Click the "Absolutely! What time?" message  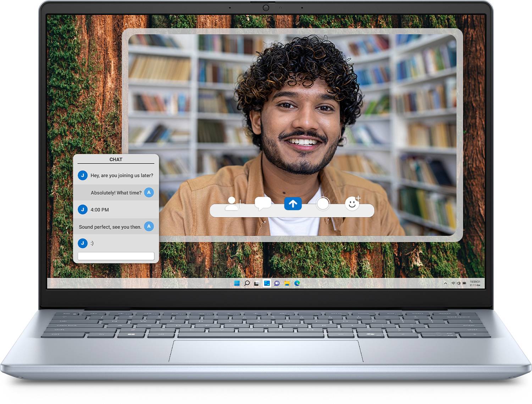tap(116, 193)
